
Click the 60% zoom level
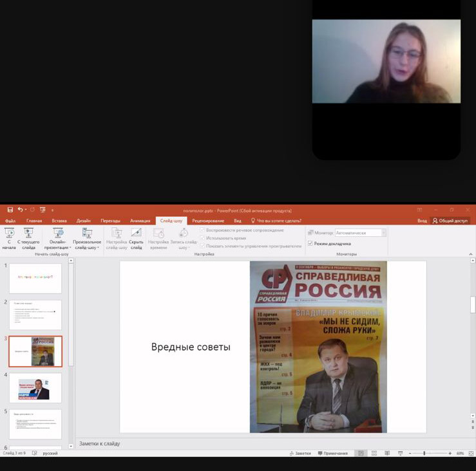coord(460,453)
